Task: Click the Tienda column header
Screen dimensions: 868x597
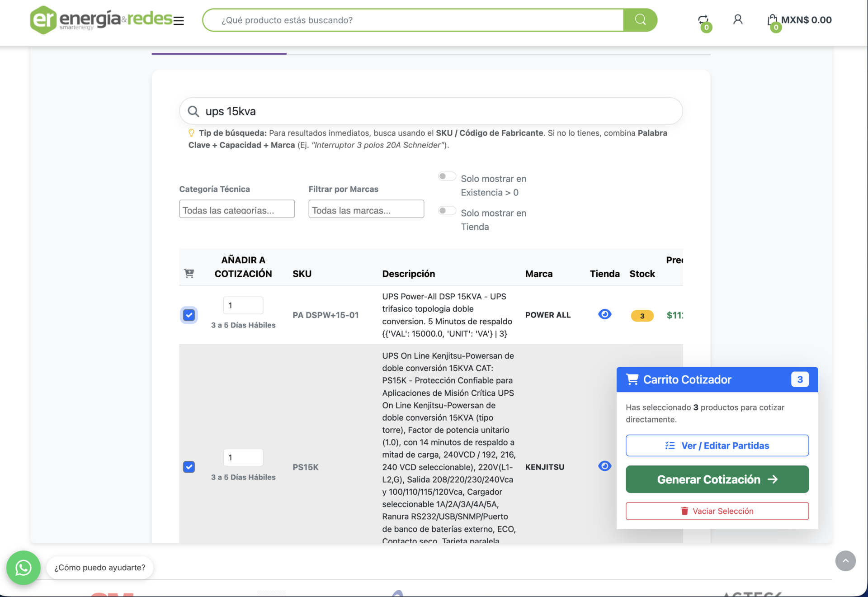Action: (605, 274)
